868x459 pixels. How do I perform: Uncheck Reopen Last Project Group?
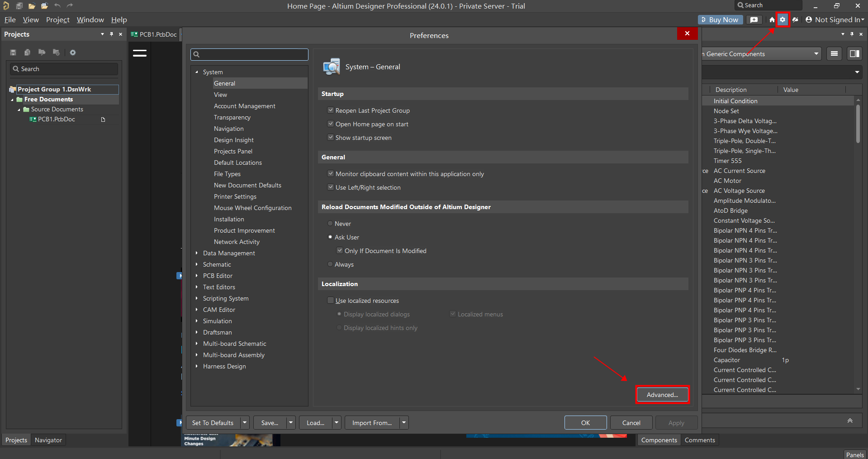point(331,110)
